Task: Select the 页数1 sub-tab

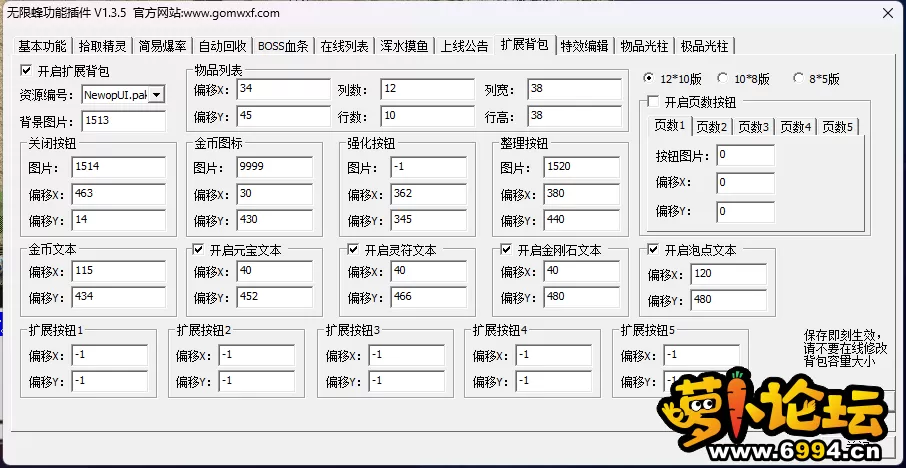Action: pos(670,125)
